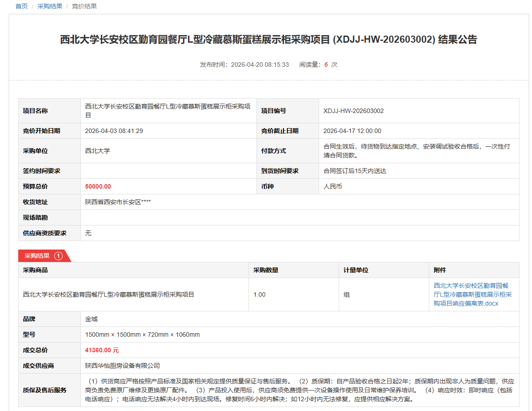Click the final price 41360.00 元
The image size is (532, 411).
(102, 350)
